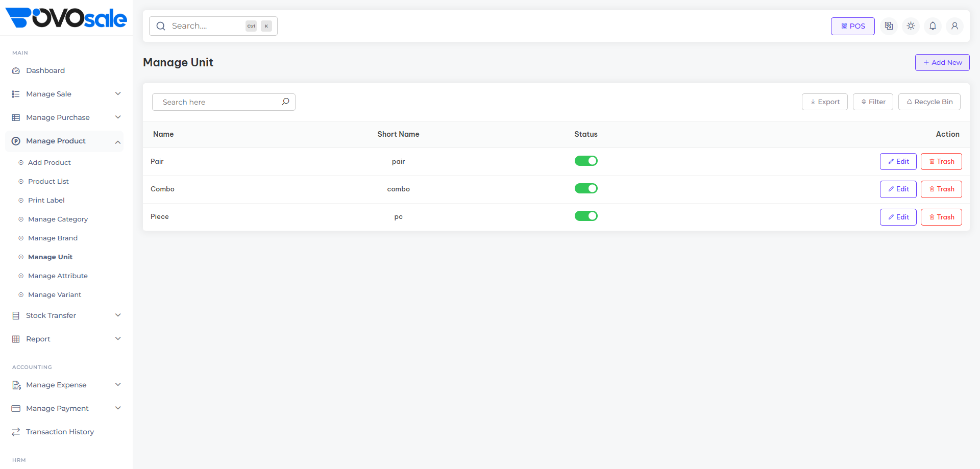Viewport: 980px width, 469px height.
Task: Click the language translate icon in header
Action: click(x=889, y=26)
